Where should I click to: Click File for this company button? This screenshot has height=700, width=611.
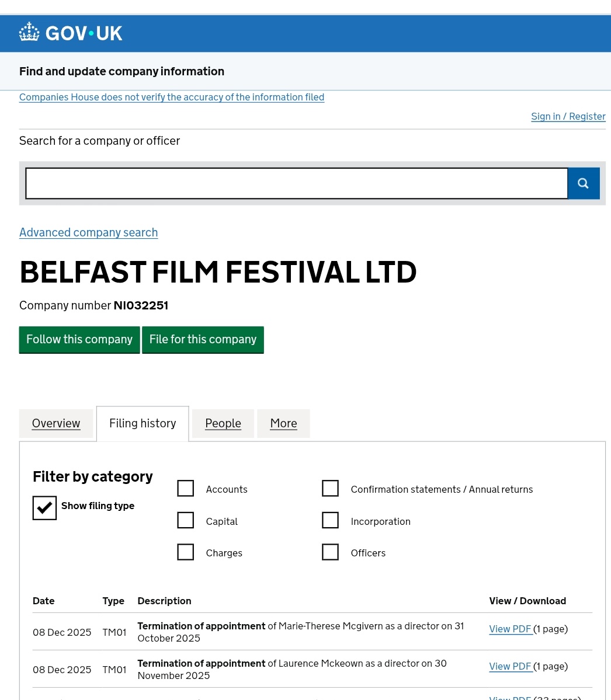[203, 340]
